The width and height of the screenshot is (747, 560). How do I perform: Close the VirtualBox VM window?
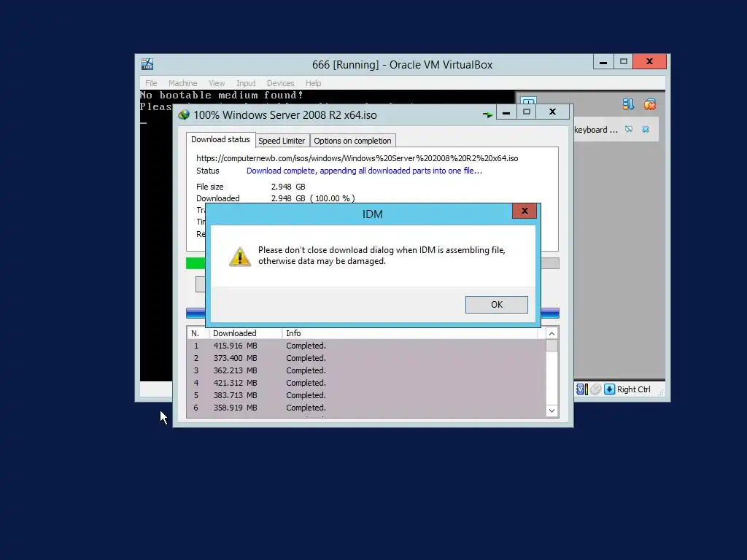649,62
